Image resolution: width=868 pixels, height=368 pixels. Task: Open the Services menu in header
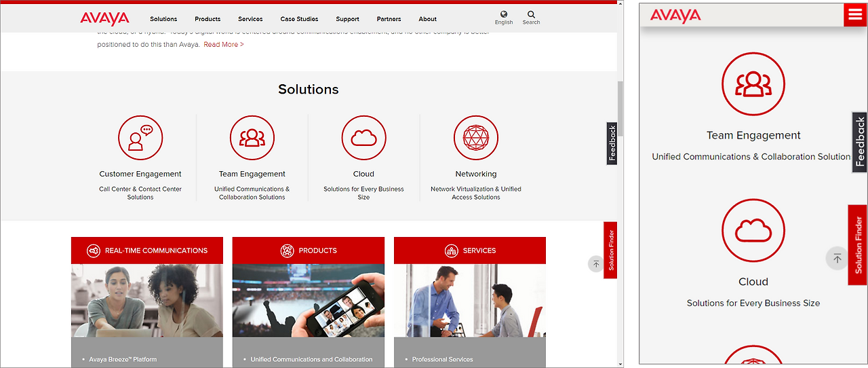250,19
